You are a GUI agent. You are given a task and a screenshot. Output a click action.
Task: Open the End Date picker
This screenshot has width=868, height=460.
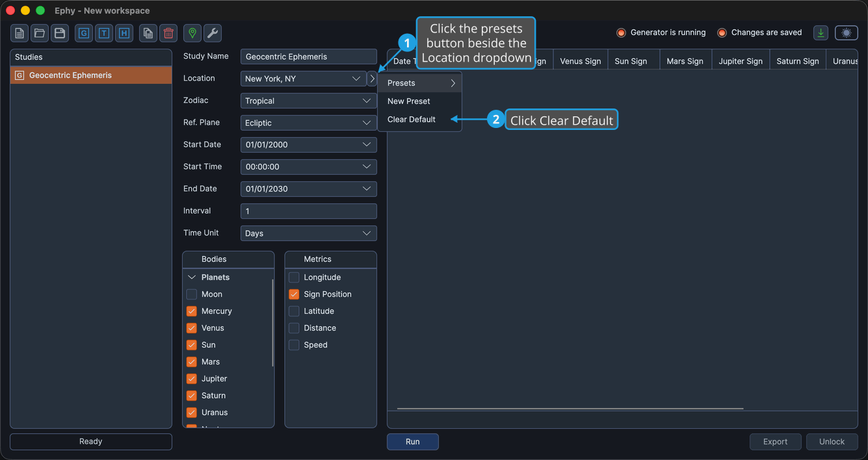[x=309, y=189]
